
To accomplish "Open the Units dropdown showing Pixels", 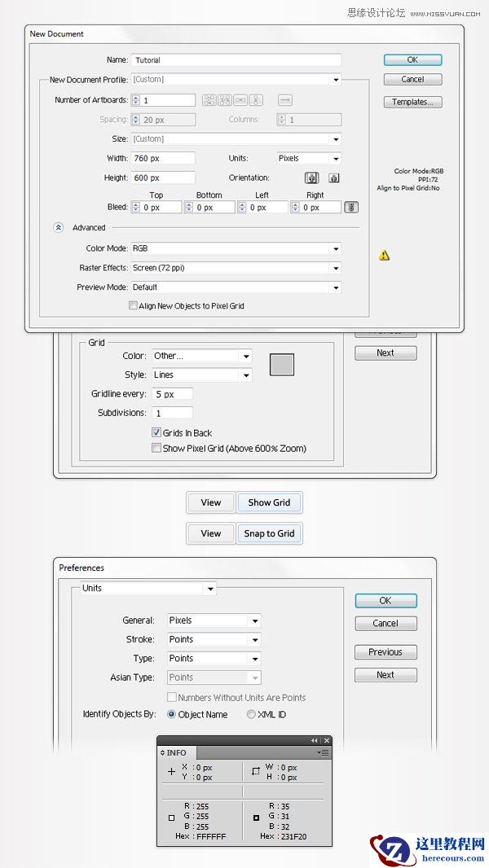I will click(x=309, y=158).
